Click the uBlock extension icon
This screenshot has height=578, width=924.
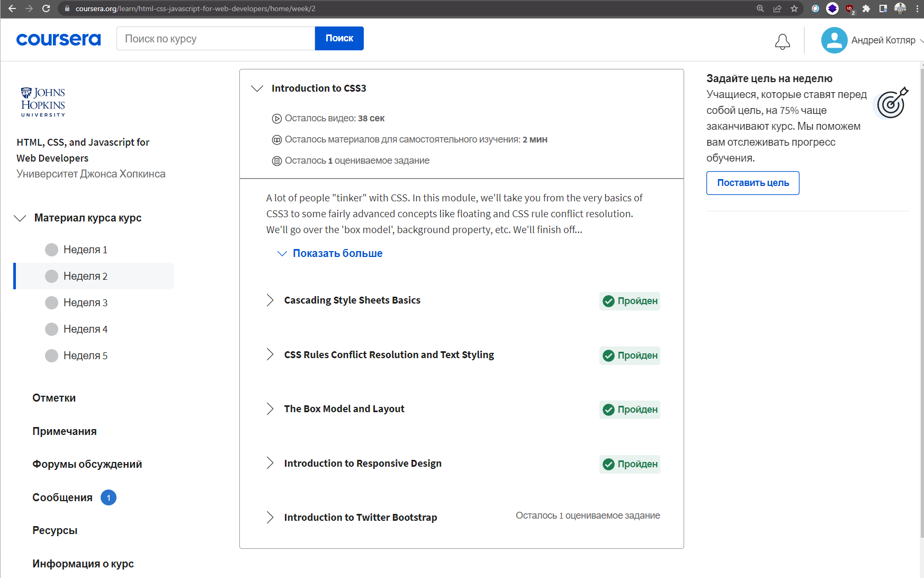(x=850, y=8)
